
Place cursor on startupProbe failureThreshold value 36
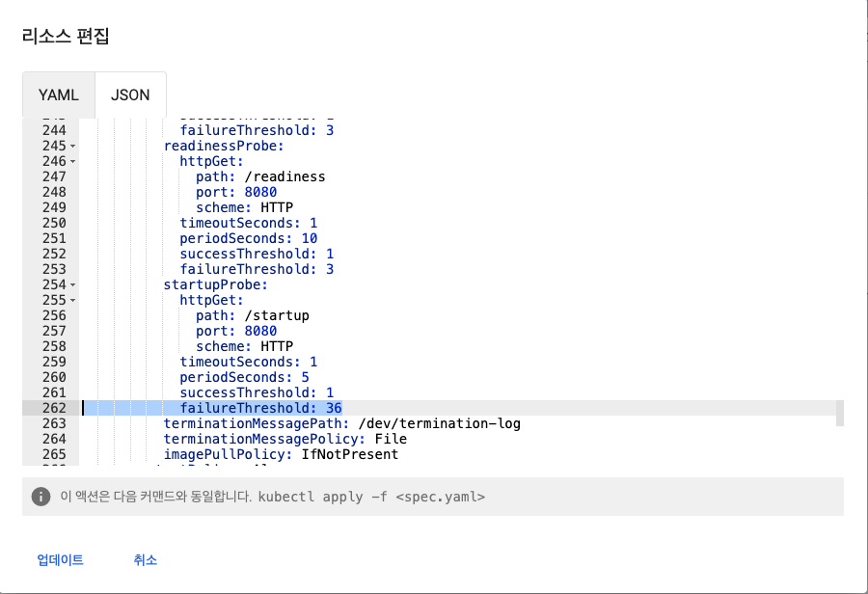[334, 408]
